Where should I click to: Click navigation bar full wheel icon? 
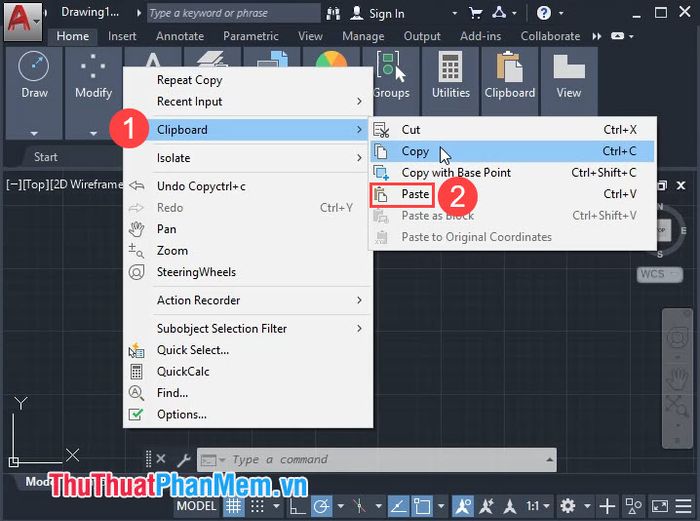point(677,338)
